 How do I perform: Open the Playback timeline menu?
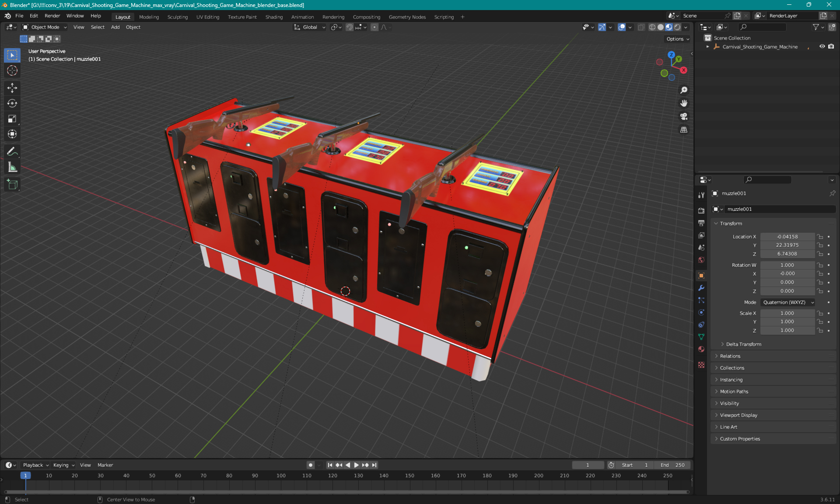pyautogui.click(x=35, y=465)
